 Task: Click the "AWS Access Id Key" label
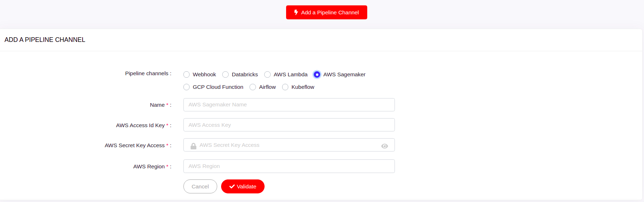[x=140, y=125]
